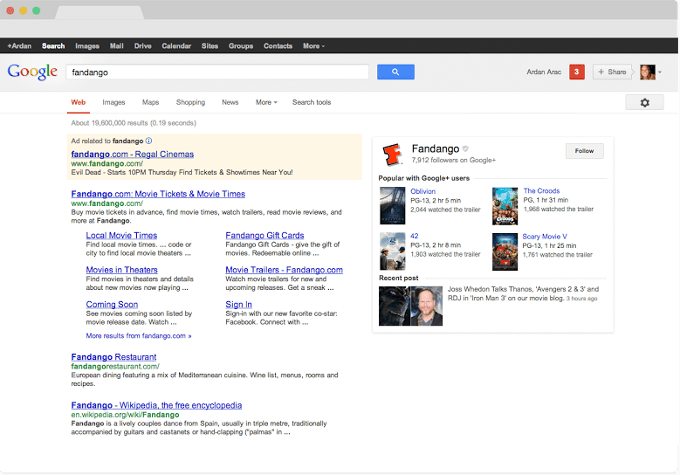Open the Local Movie Times sitelink
Image resolution: width=680 pixels, height=475 pixels.
[121, 235]
